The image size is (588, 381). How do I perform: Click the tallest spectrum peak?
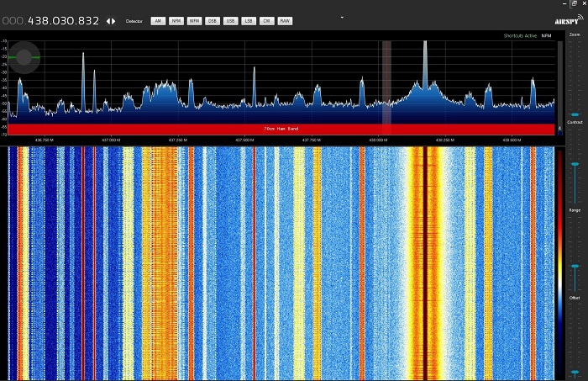tap(425, 63)
